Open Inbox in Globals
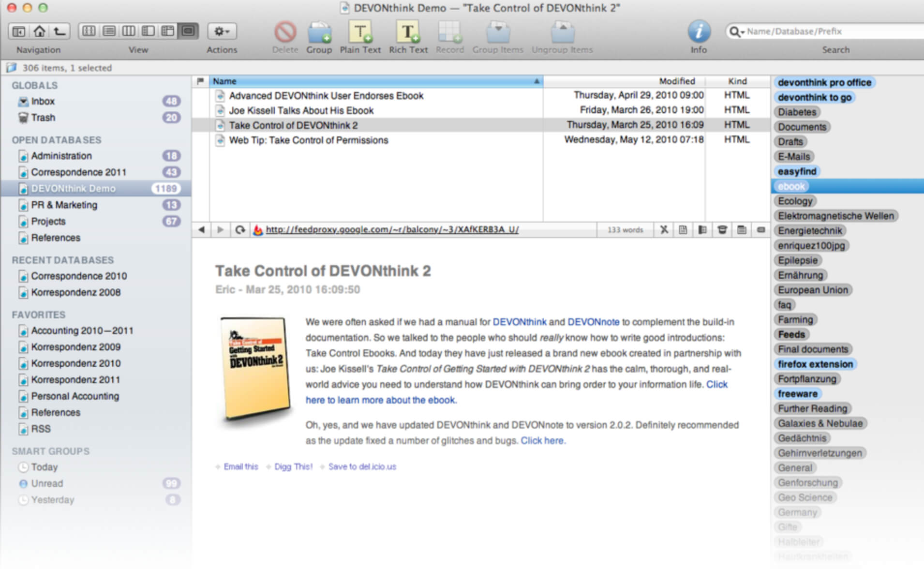924x569 pixels. [x=96, y=101]
